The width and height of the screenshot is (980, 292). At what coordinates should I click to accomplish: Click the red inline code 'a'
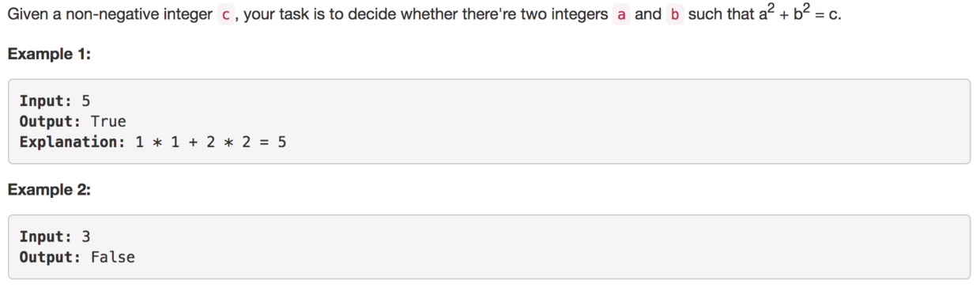coord(620,15)
